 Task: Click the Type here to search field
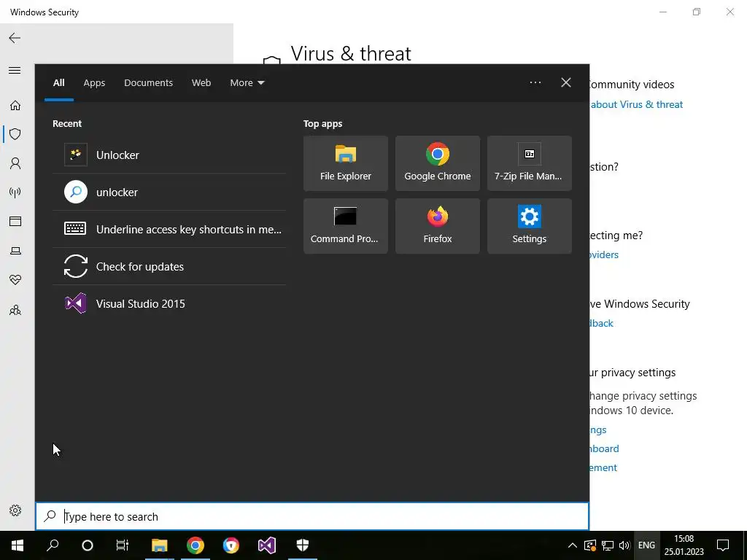pyautogui.click(x=312, y=517)
